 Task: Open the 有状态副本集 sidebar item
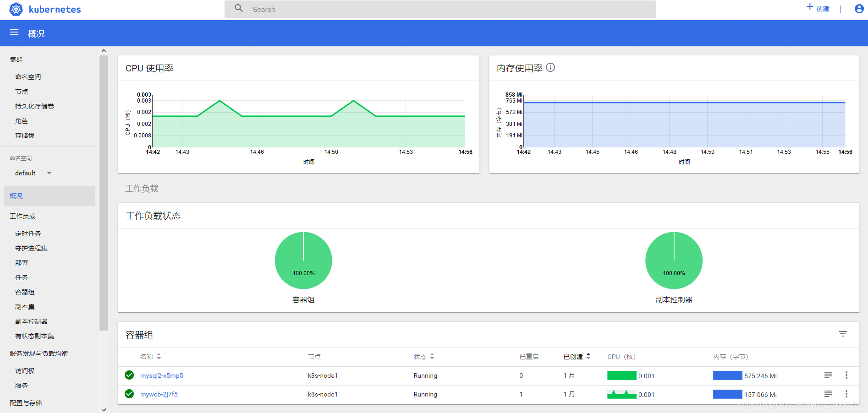pyautogui.click(x=34, y=336)
